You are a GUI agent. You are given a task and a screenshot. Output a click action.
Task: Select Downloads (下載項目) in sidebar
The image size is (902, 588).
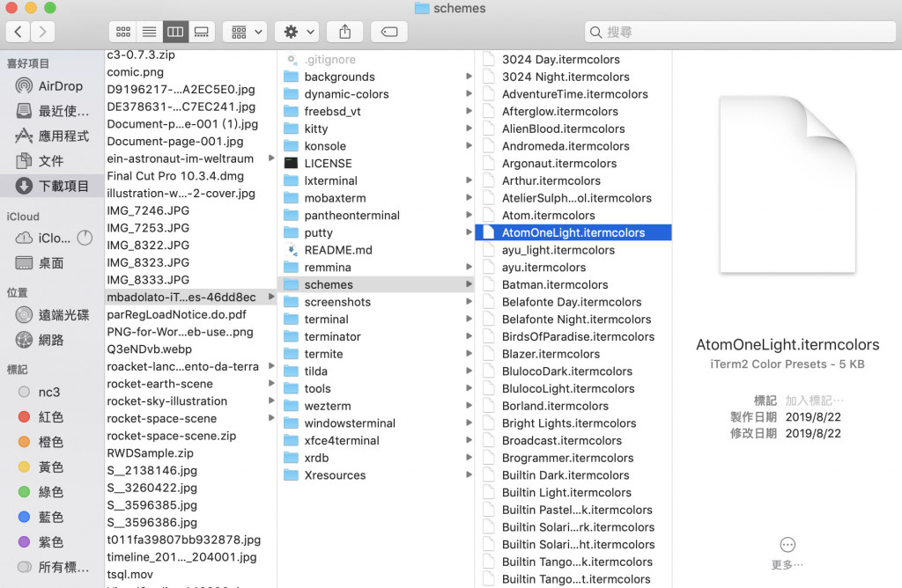[x=52, y=186]
